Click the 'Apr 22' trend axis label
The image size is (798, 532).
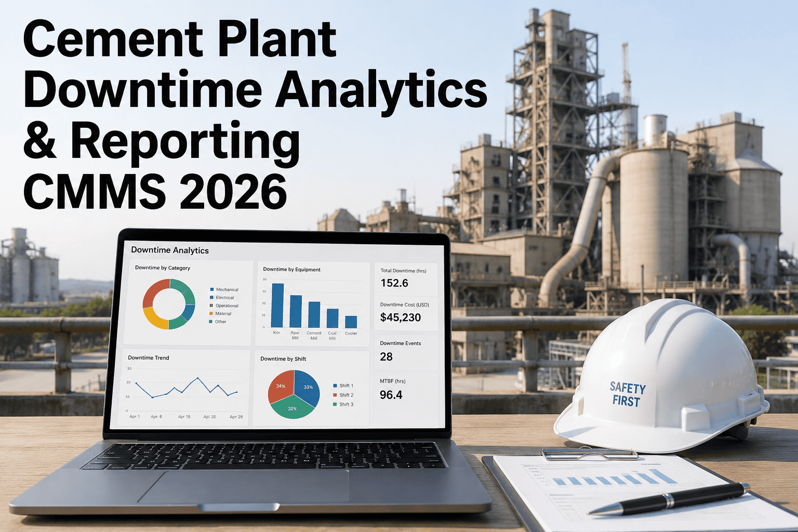pyautogui.click(x=210, y=417)
